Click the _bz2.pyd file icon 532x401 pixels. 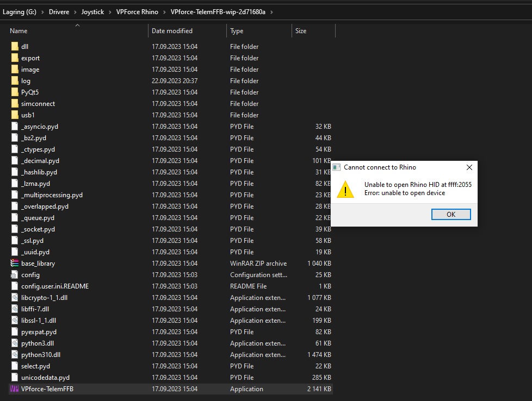pos(15,137)
